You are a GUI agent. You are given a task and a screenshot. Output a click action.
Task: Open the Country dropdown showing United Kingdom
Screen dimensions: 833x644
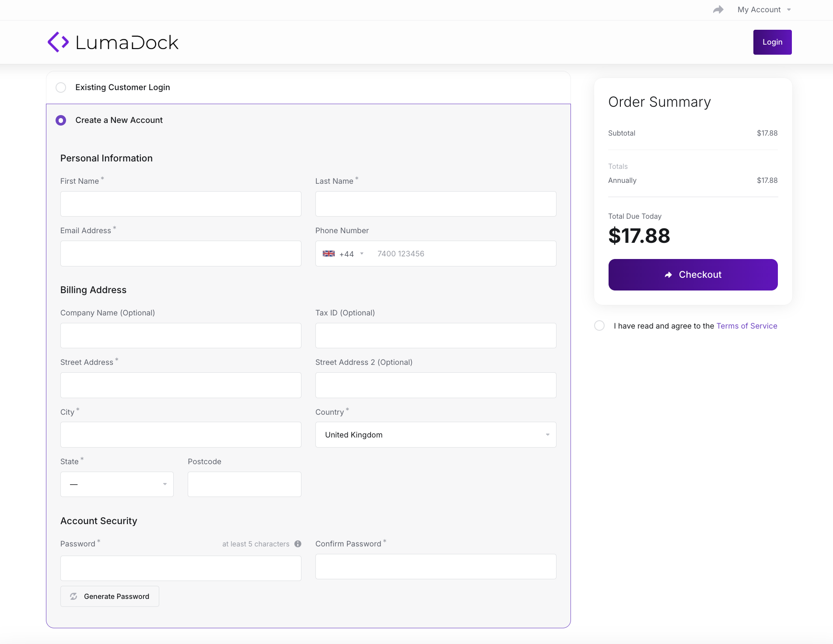click(436, 434)
